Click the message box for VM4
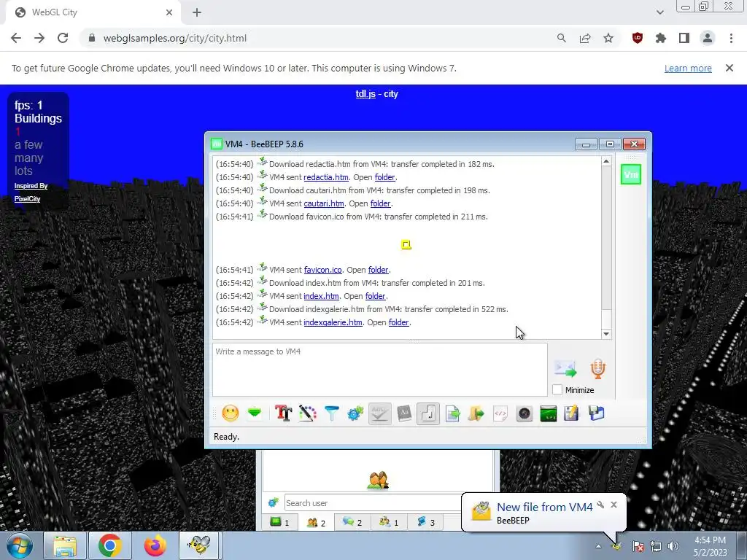 (379, 370)
